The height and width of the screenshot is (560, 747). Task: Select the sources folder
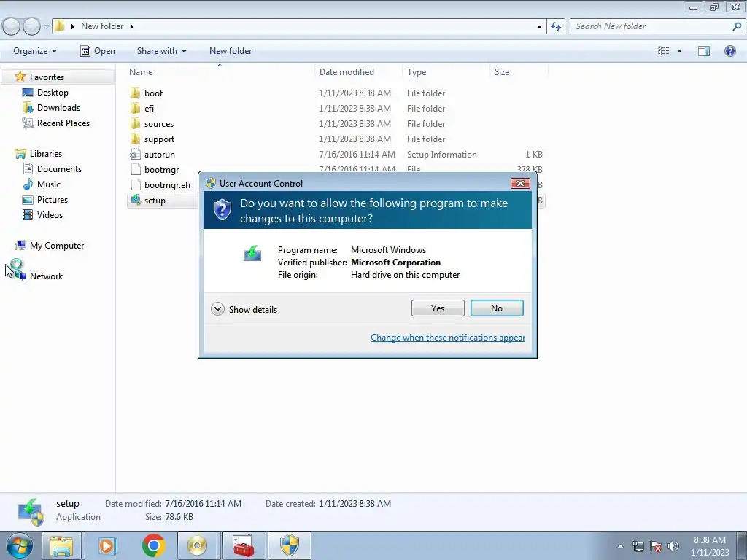[x=158, y=124]
